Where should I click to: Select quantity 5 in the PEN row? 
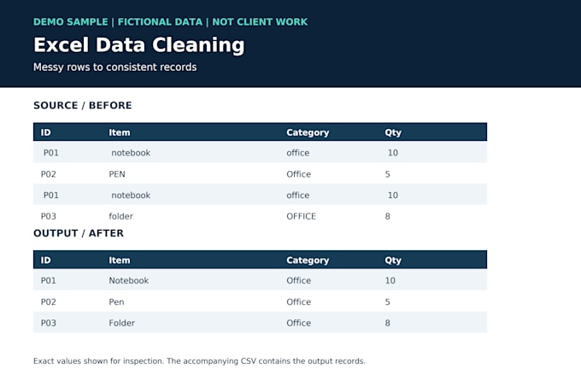pyautogui.click(x=387, y=174)
